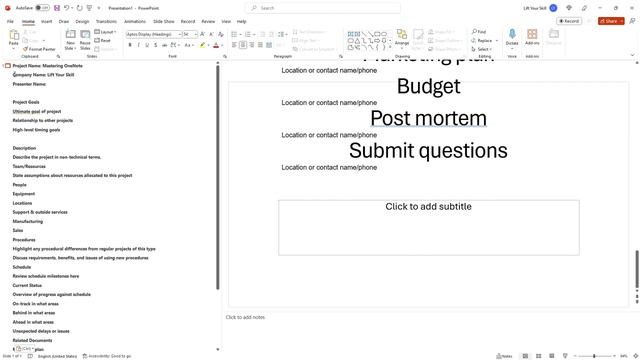Open the Font dialog launcher

coord(224,56)
